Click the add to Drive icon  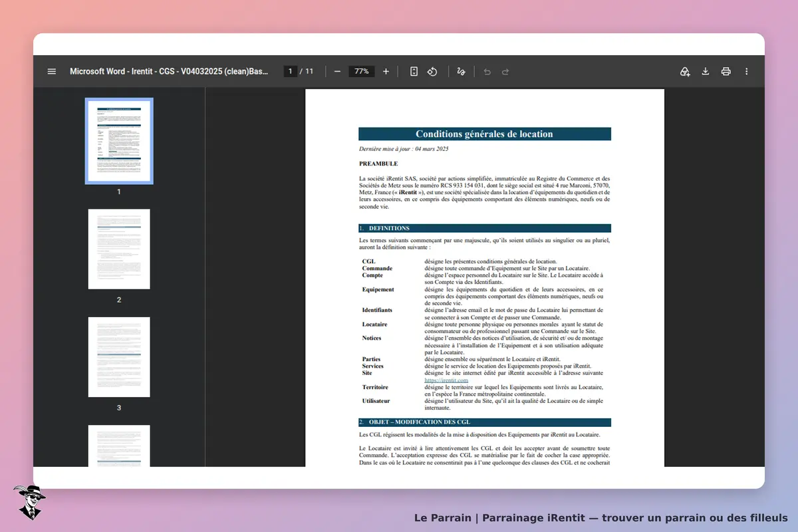685,71
